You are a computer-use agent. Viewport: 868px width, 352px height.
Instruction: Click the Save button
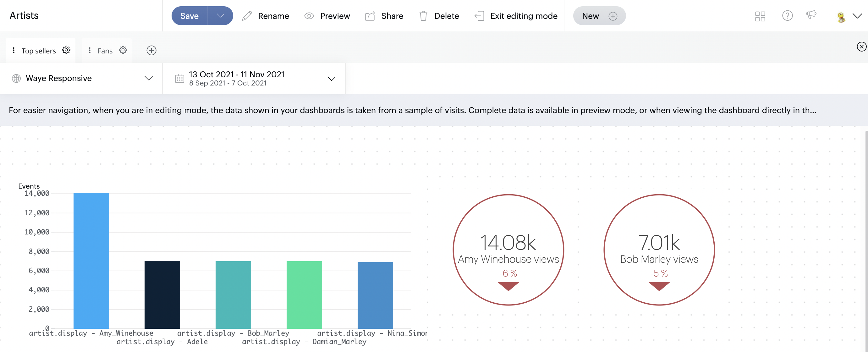coord(190,16)
